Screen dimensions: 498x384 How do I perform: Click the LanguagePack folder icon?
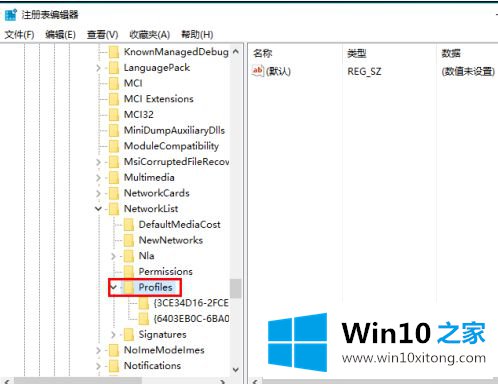[x=114, y=68]
